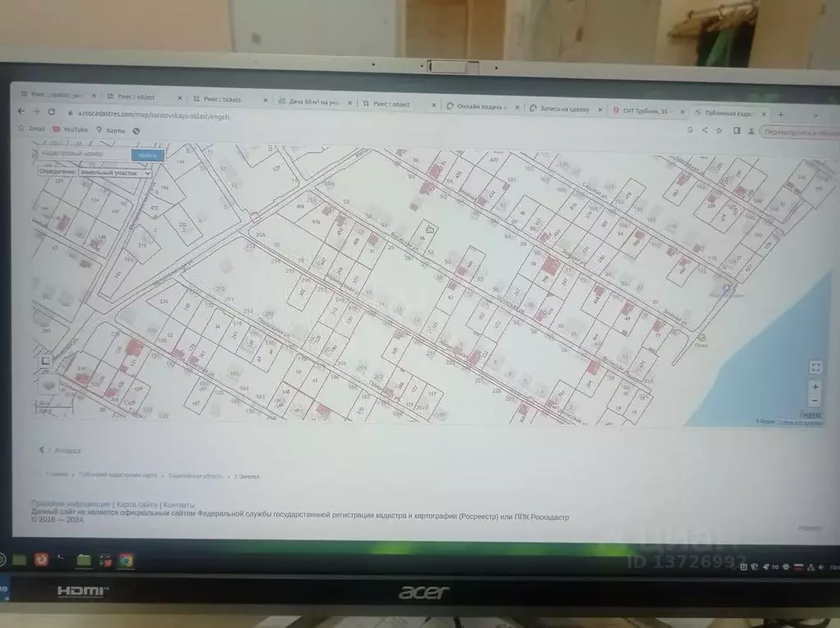Zoom in with the map plus button
Screen dimensions: 840x628
pos(815,386)
